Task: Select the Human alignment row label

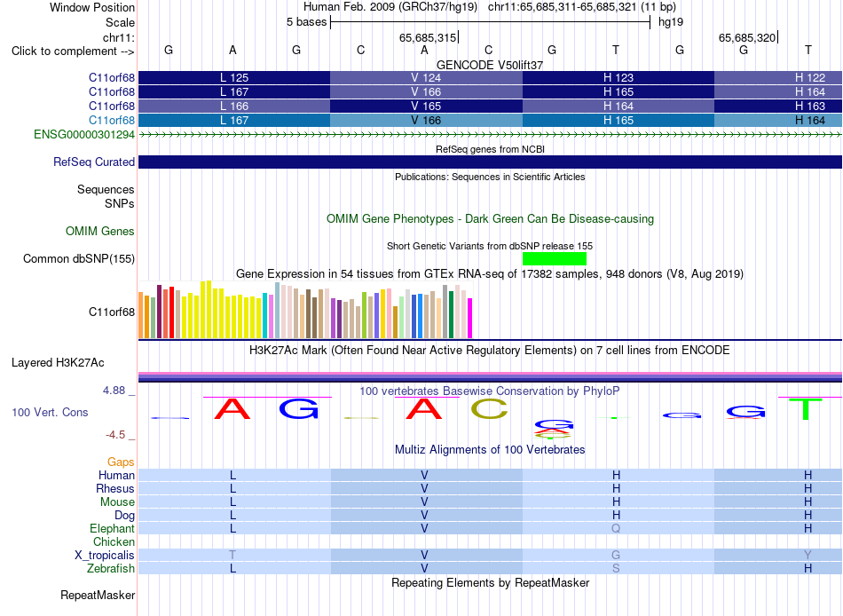Action: (x=116, y=475)
